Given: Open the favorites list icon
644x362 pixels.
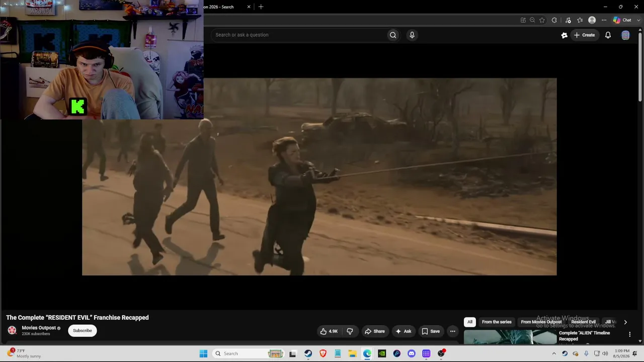Looking at the screenshot, I should point(580,20).
